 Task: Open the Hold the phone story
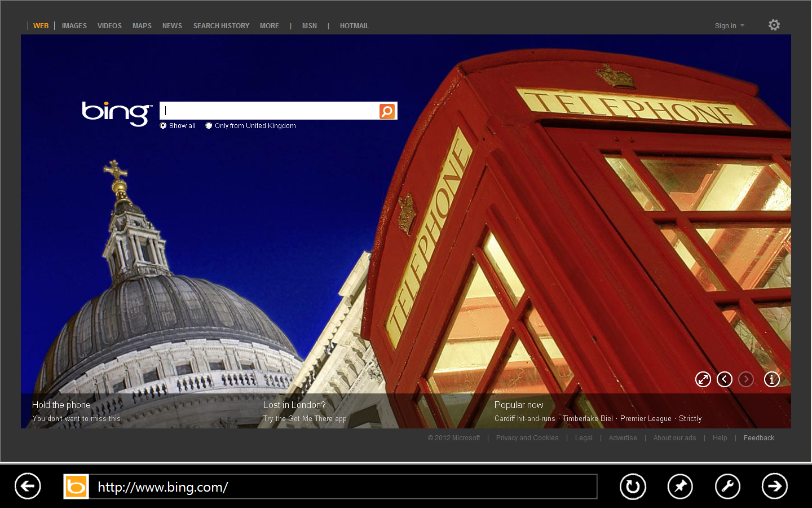click(61, 405)
